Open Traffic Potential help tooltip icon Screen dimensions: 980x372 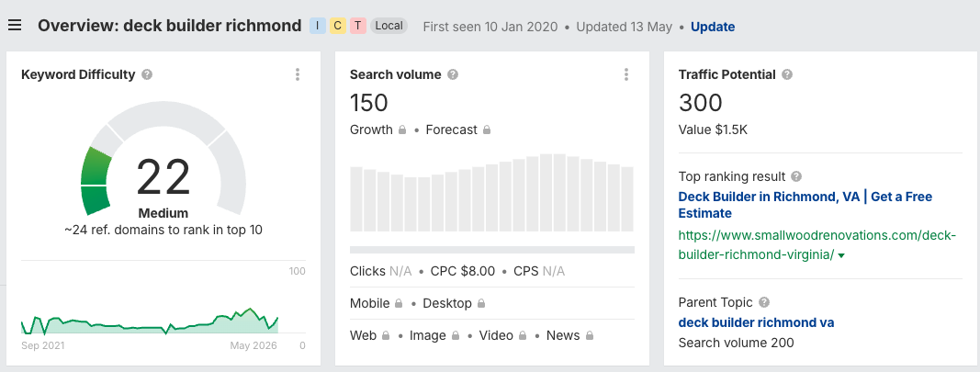(x=787, y=74)
